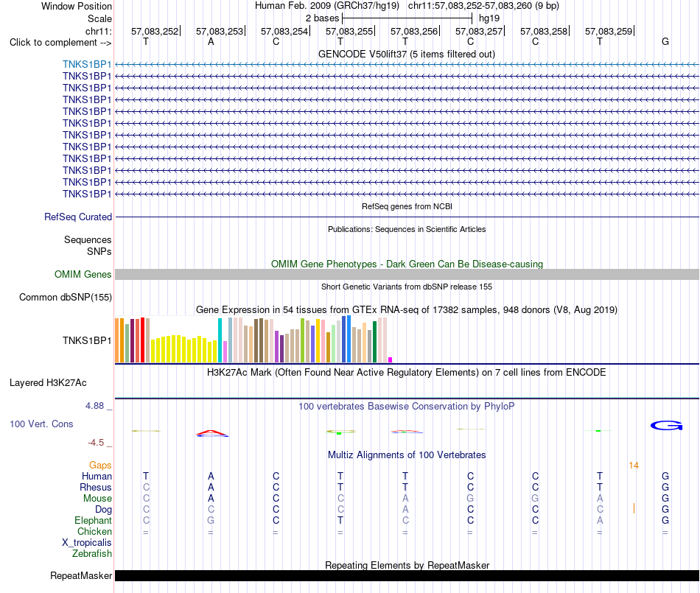Click the TNKS1BP1 label beside the GTEx bars

point(87,340)
